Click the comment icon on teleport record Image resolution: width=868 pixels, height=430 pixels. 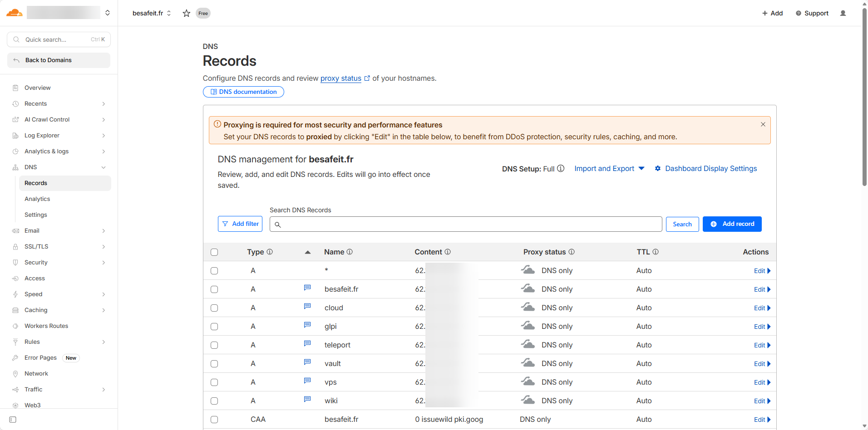point(307,343)
